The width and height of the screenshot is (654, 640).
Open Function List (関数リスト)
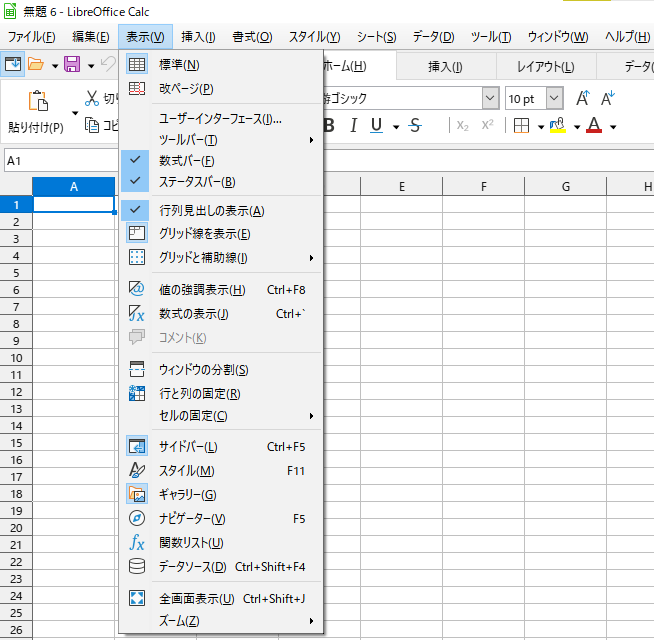click(x=221, y=542)
